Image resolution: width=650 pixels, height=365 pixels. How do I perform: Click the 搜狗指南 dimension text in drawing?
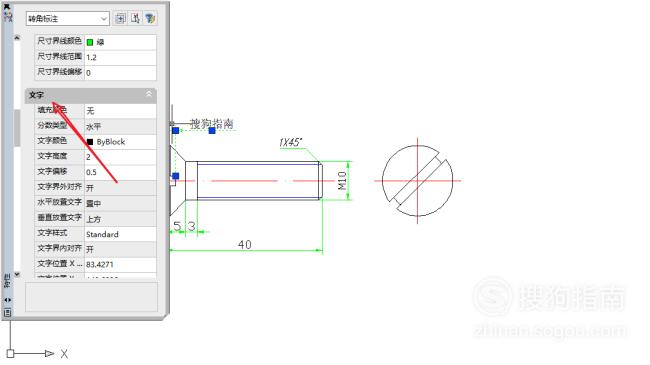pyautogui.click(x=211, y=123)
